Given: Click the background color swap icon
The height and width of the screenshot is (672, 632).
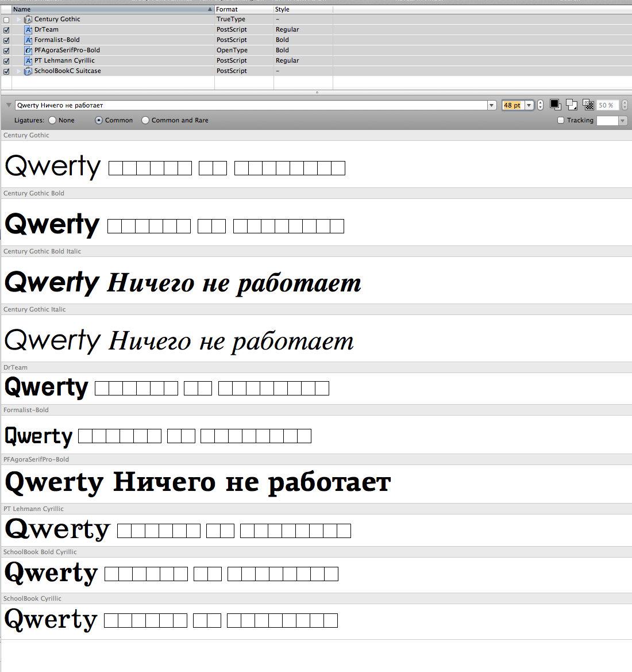Looking at the screenshot, I should point(571,105).
